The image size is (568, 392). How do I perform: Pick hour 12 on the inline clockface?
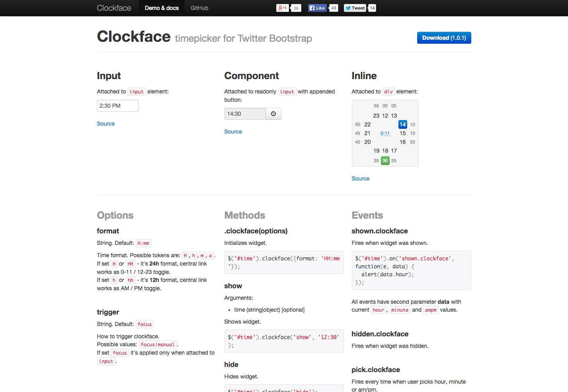tap(385, 116)
